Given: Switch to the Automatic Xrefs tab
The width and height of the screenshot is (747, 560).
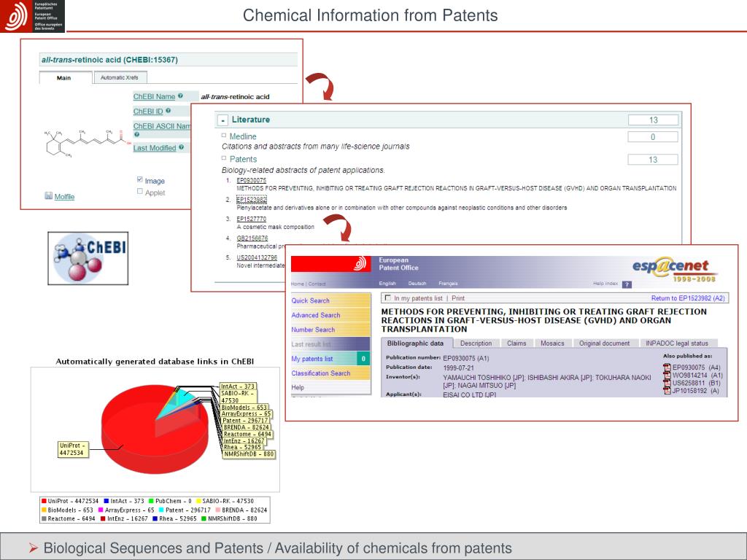Looking at the screenshot, I should (x=120, y=77).
